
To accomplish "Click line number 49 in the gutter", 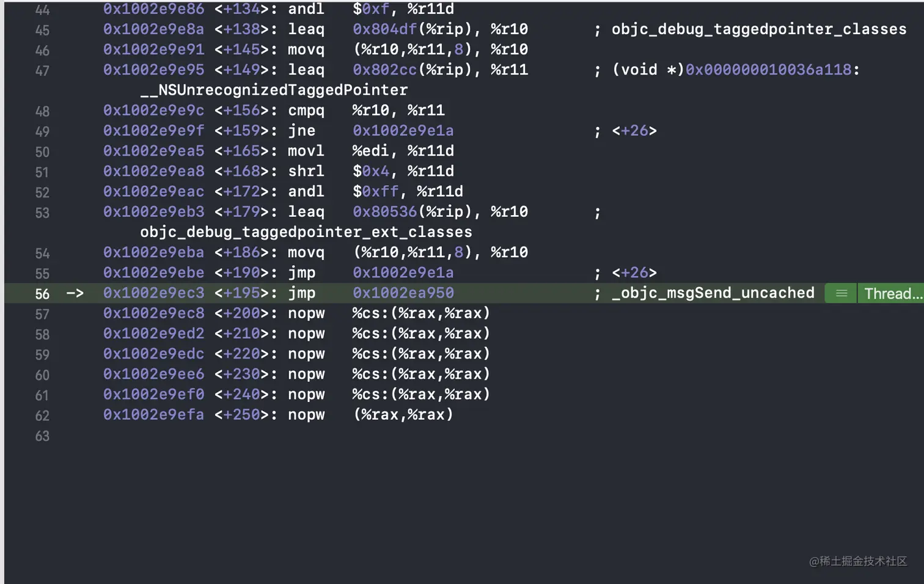I will pyautogui.click(x=42, y=131).
